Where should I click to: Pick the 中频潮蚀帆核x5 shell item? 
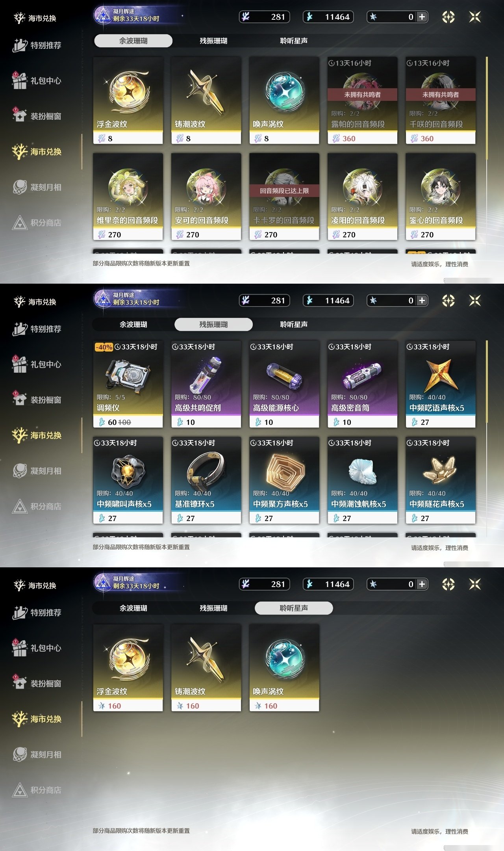362,480
